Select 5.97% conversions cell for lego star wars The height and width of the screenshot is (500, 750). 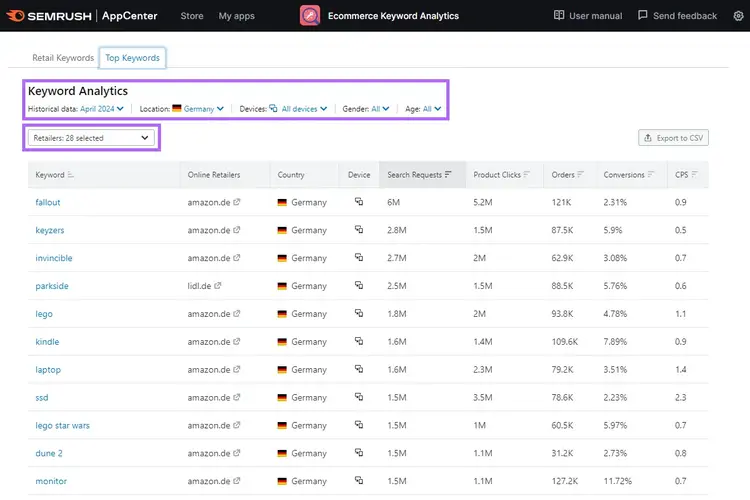(x=615, y=425)
